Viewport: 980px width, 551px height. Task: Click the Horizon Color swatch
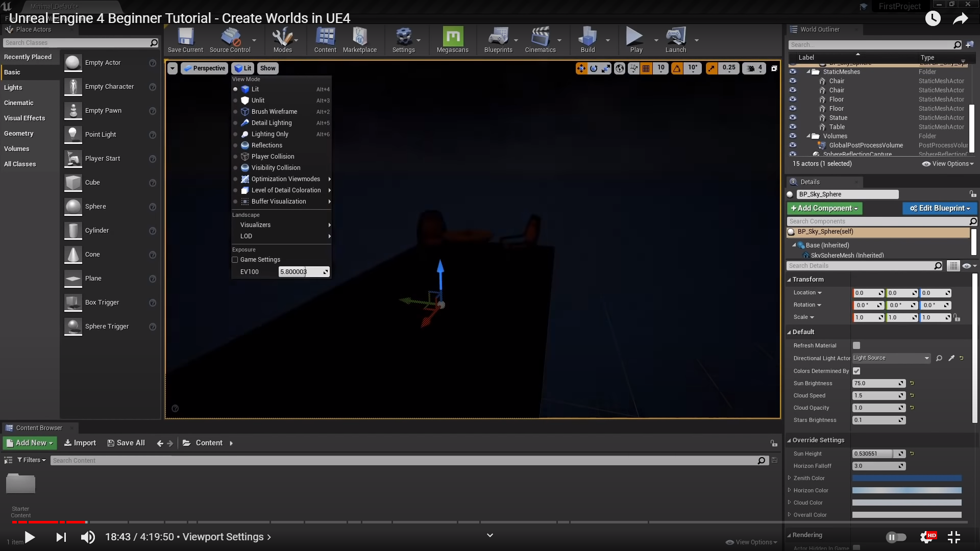click(x=906, y=490)
